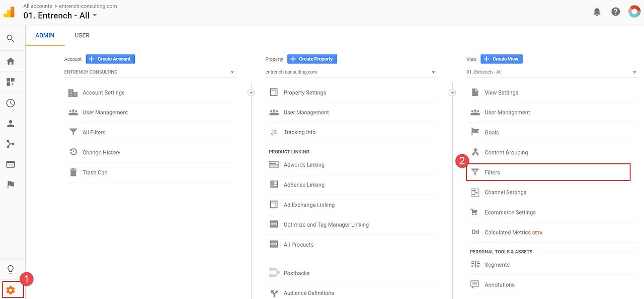Image resolution: width=644 pixels, height=299 pixels.
Task: Click the Create View button
Action: [502, 59]
